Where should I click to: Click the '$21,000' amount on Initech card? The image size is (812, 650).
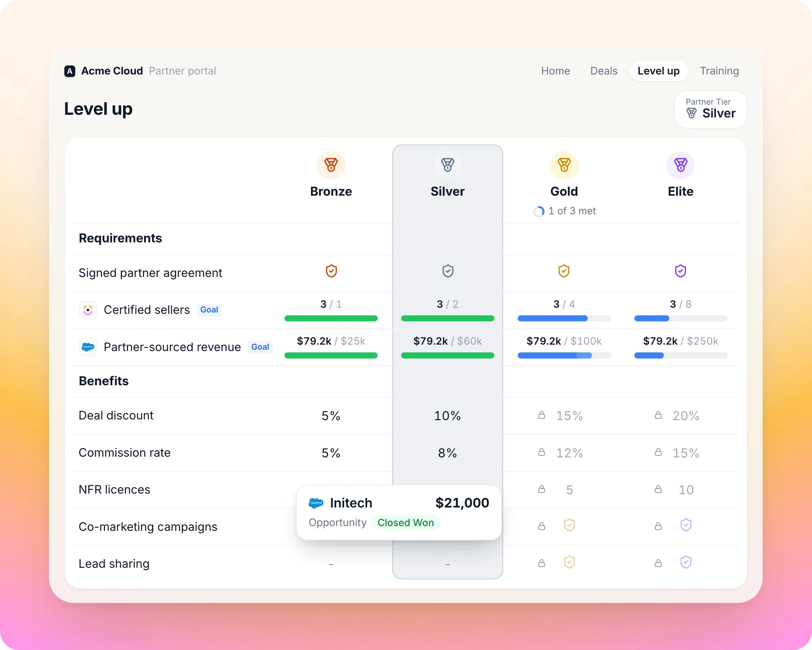point(462,503)
